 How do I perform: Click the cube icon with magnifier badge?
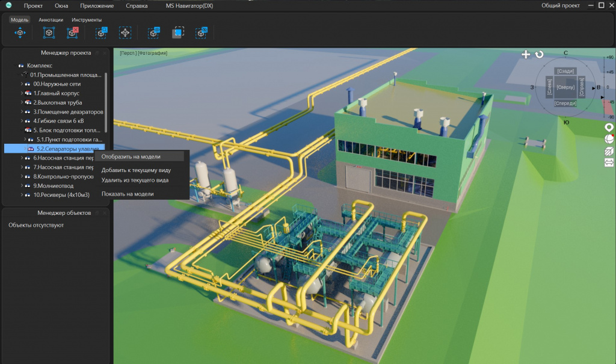(x=101, y=32)
